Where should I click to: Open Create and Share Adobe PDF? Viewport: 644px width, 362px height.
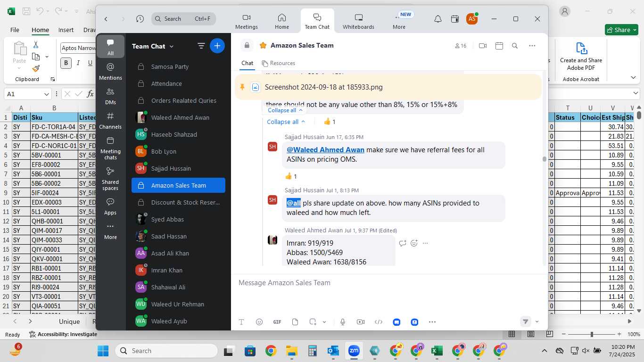[x=581, y=57]
